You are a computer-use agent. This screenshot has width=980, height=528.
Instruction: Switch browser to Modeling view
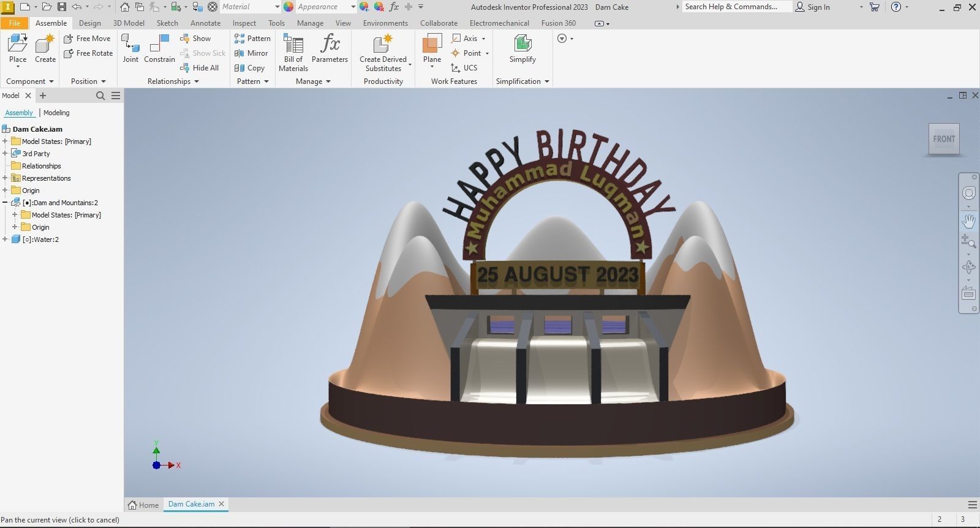click(56, 113)
